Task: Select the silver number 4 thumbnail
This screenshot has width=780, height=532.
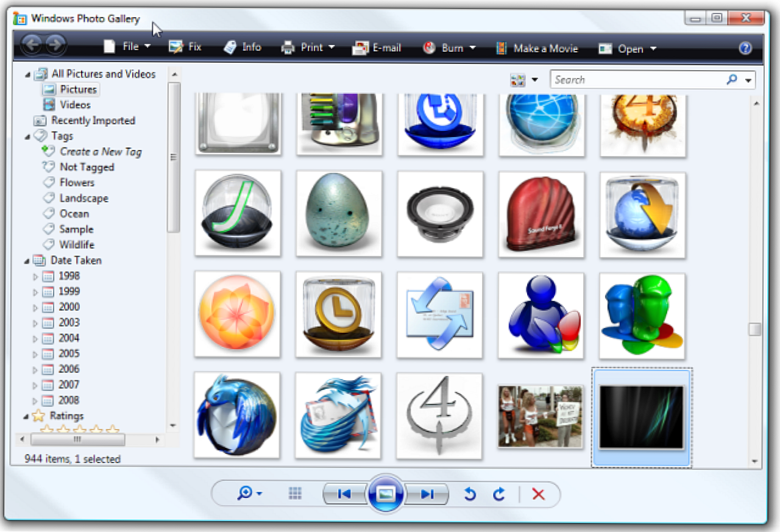Action: 439,416
